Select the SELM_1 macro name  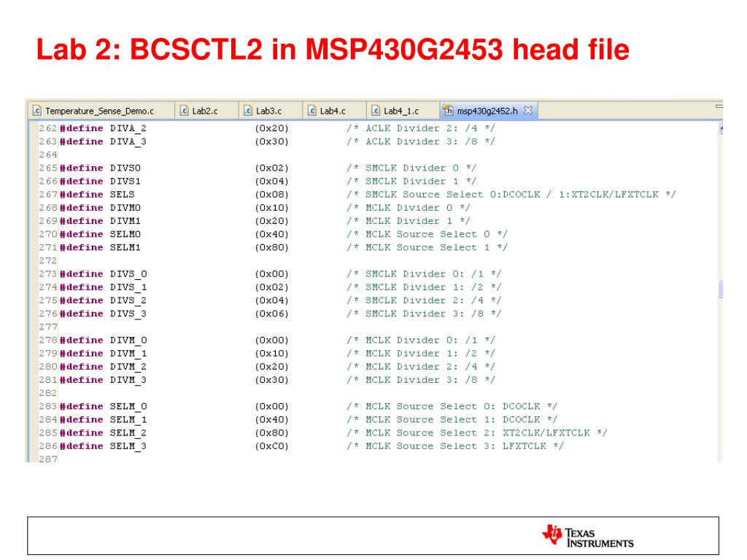(128, 420)
